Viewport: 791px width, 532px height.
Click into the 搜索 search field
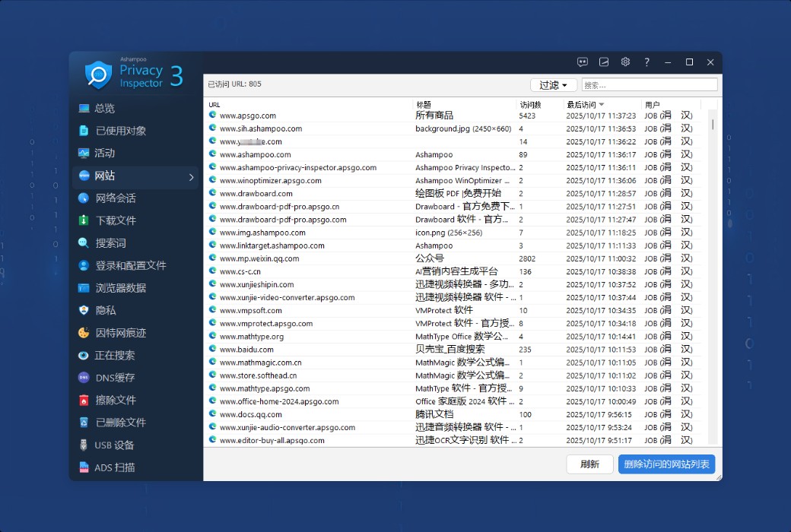(x=649, y=85)
